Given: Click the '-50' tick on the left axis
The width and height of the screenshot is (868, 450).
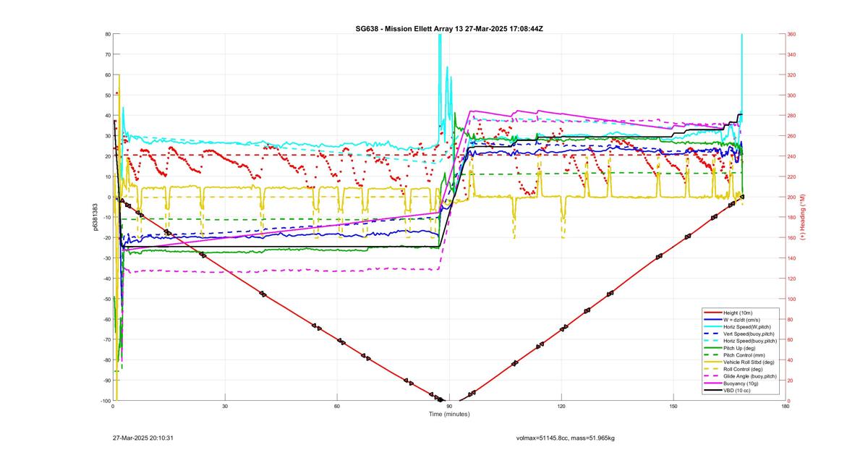Looking at the screenshot, I should point(106,299).
